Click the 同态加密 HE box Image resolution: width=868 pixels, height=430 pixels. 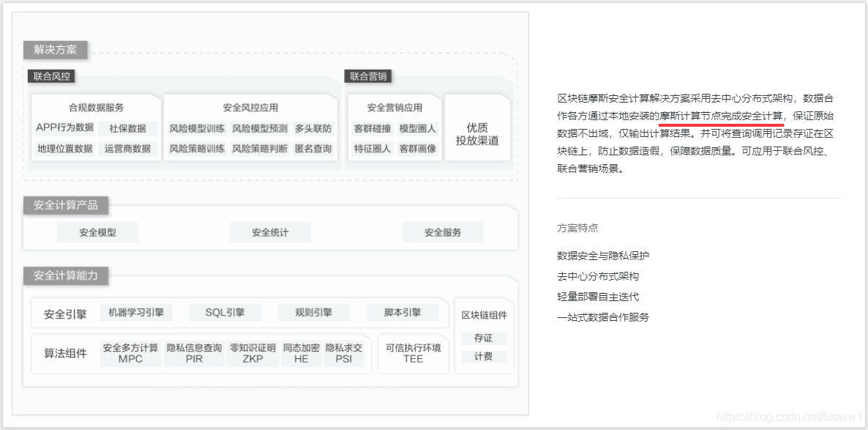coord(302,354)
